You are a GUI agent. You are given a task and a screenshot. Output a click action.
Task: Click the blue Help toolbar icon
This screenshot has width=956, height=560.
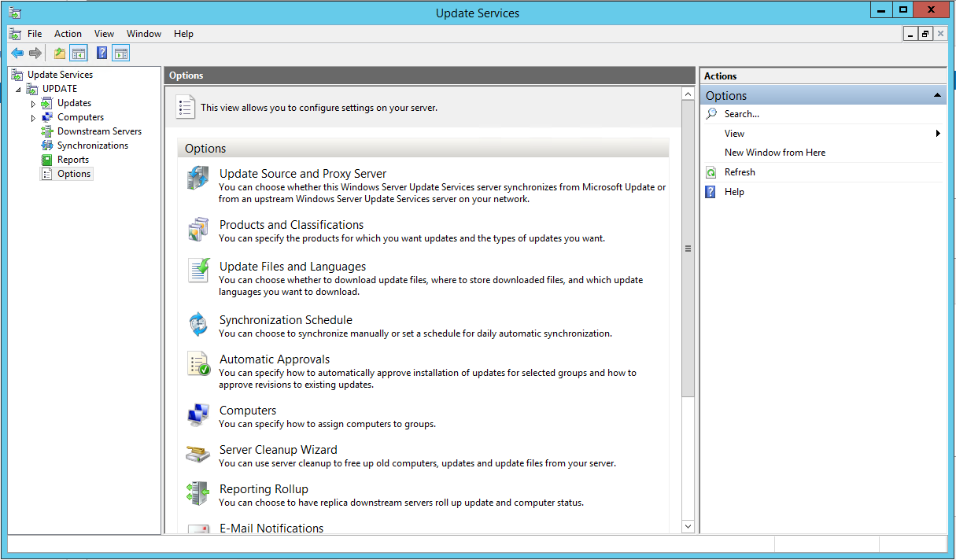[102, 53]
